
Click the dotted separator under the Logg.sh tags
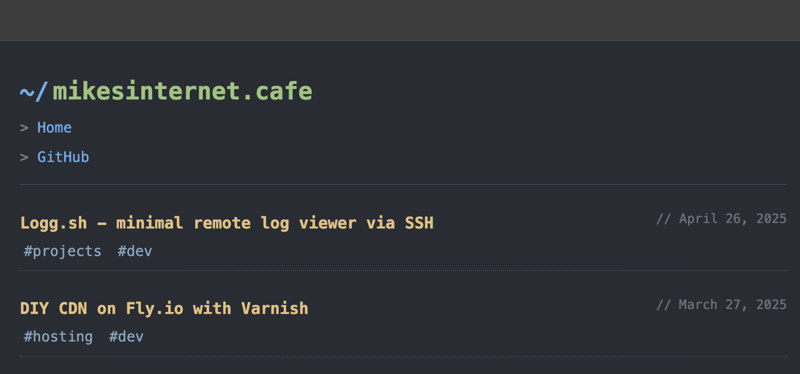point(403,270)
